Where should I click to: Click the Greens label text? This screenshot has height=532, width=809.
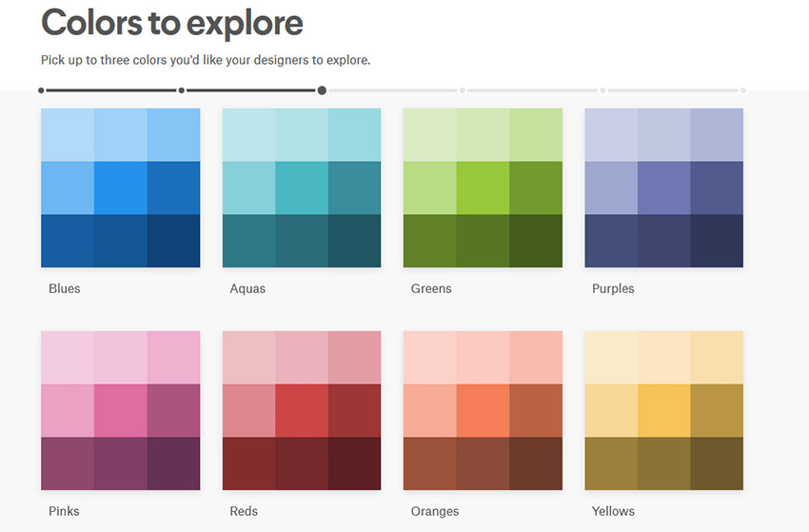point(431,288)
